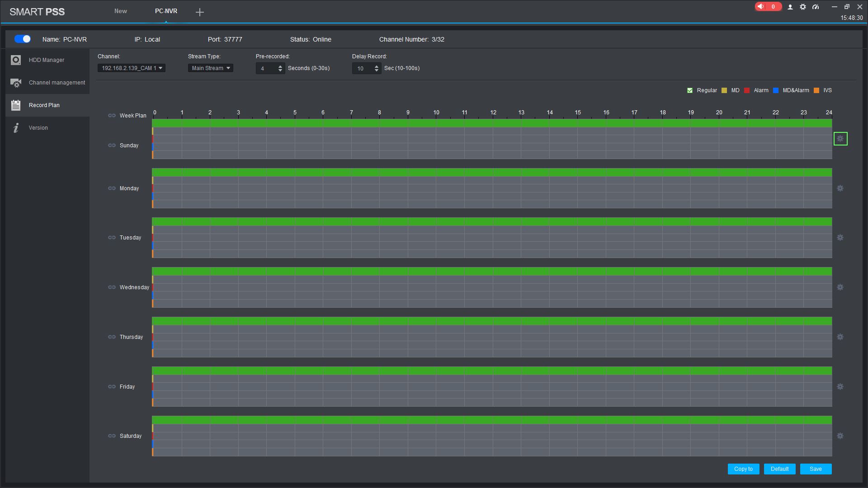Open system settings gear in title bar
868x488 pixels.
pyautogui.click(x=803, y=7)
